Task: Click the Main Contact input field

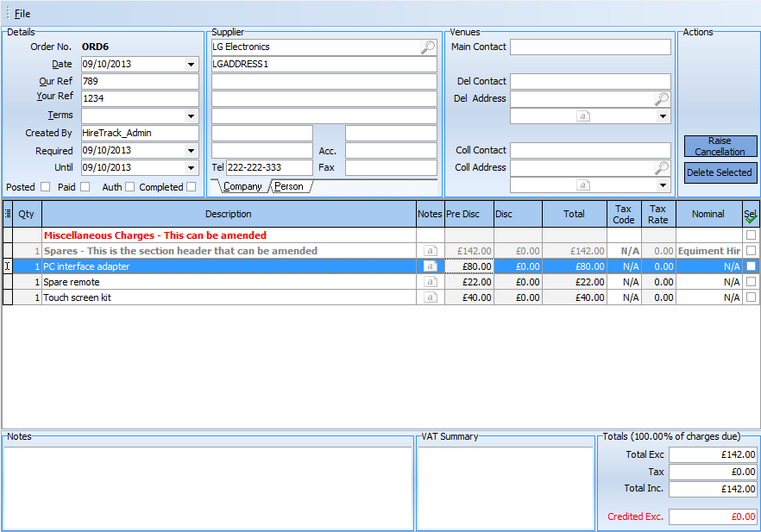Action: [589, 47]
